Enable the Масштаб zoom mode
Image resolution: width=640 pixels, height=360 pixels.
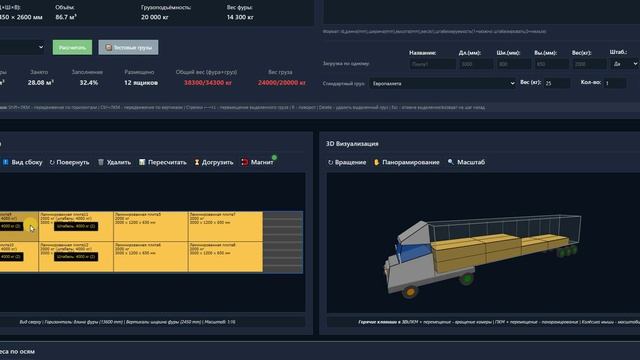(466, 162)
